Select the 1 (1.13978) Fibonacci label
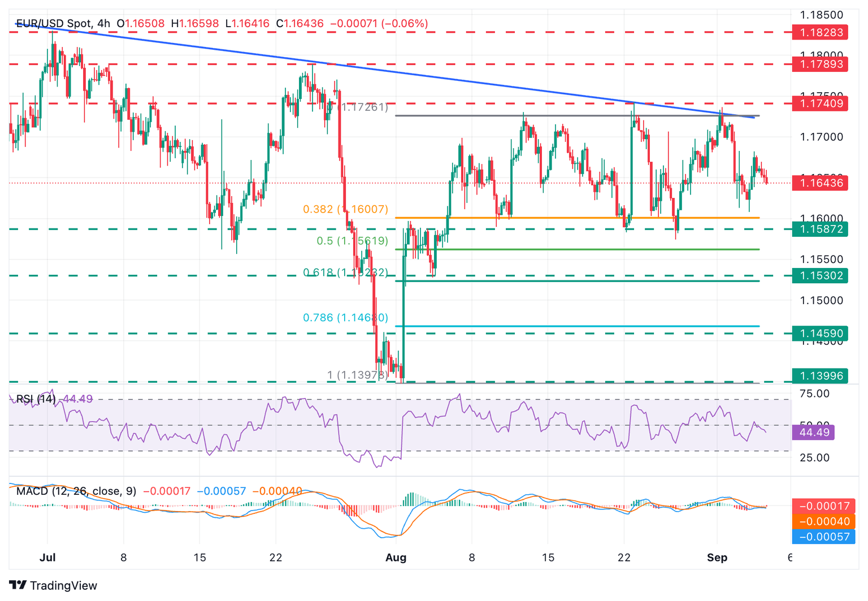Screen dimensions: 868x601 point(358,375)
